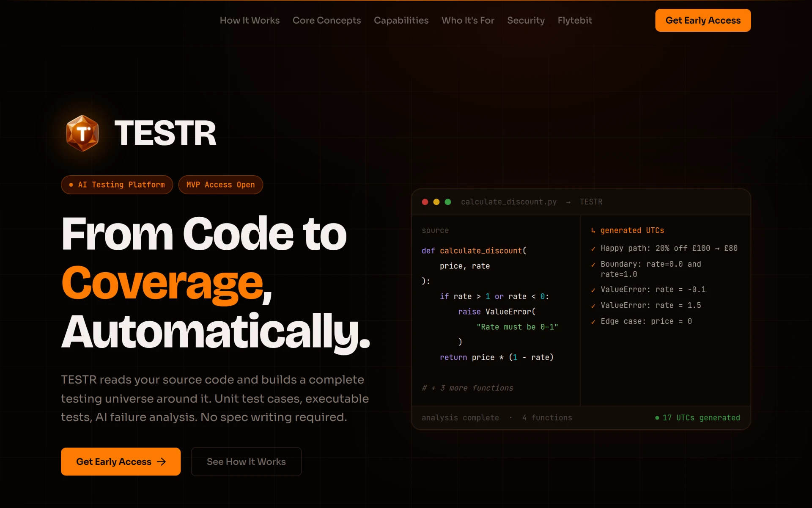This screenshot has height=508, width=812.
Task: Click the green window dot in code panel
Action: 448,202
